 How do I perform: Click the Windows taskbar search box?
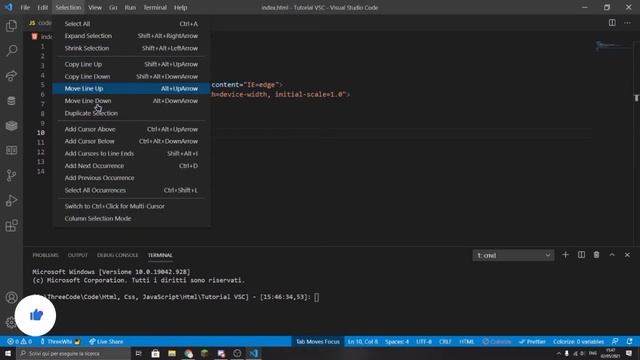point(73,353)
